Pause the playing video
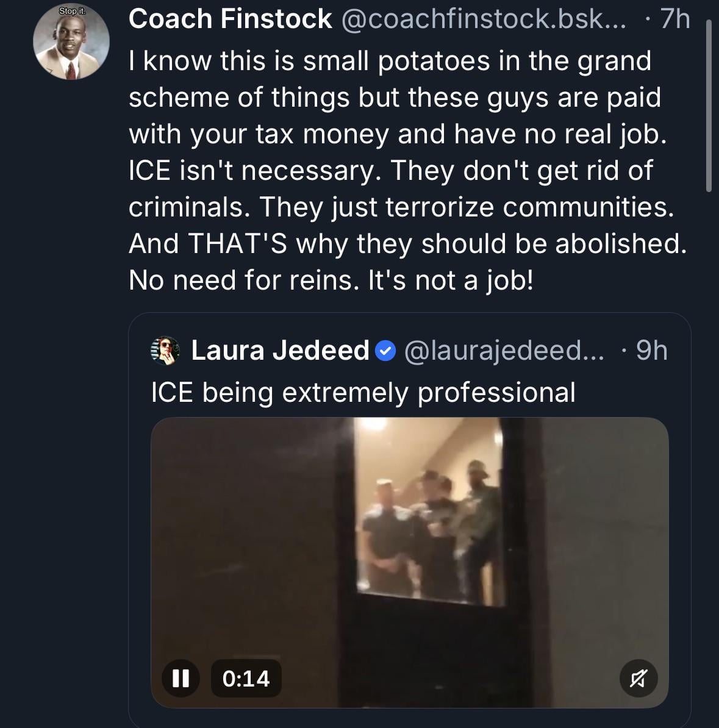The image size is (719, 728). pos(181,678)
